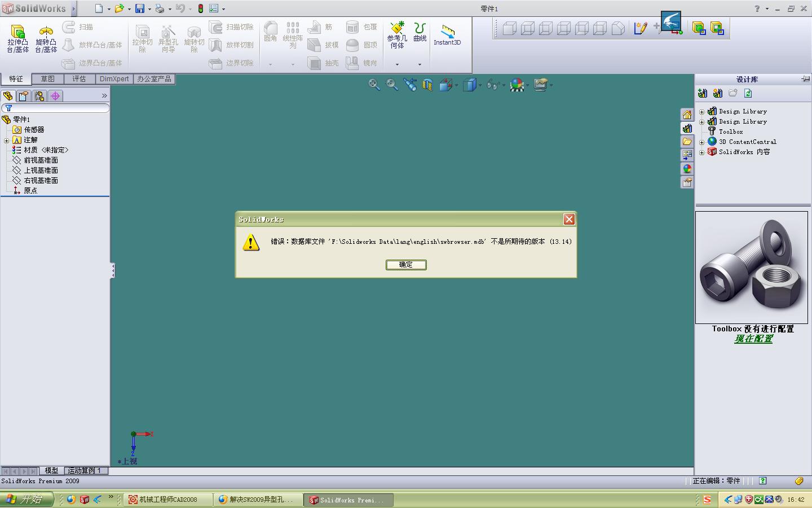Select Toolbox in the design library tree
This screenshot has height=508, width=812.
[x=731, y=132]
